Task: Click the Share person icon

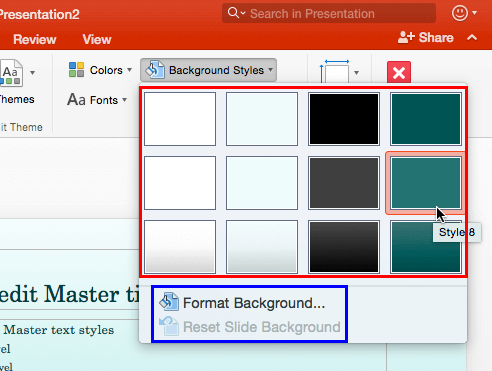Action: 406,37
